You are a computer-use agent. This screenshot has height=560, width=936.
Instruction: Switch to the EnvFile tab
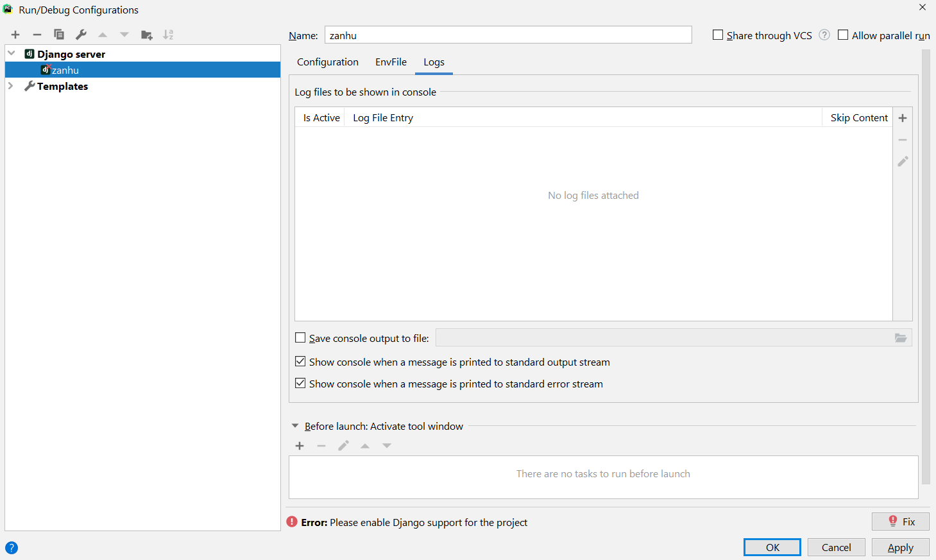[391, 62]
